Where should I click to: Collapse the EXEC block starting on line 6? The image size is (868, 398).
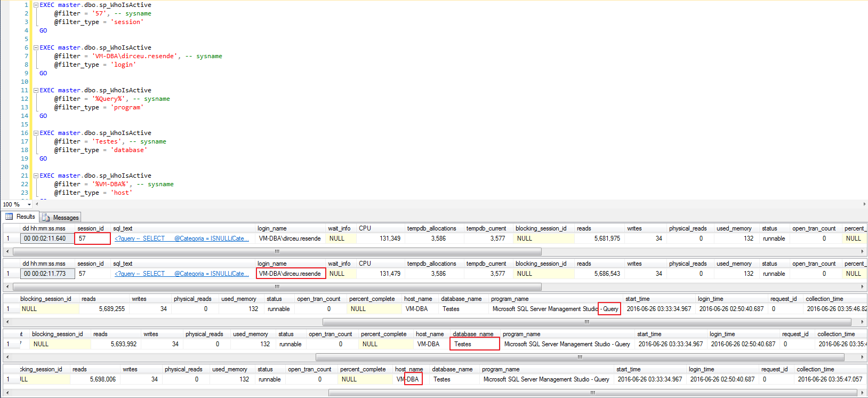pyautogui.click(x=36, y=47)
